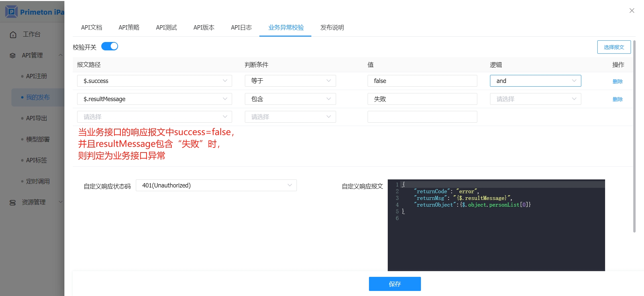This screenshot has height=296, width=644.
Task: Open the 401(Unauthorized) status code dropdown
Action: pyautogui.click(x=216, y=185)
